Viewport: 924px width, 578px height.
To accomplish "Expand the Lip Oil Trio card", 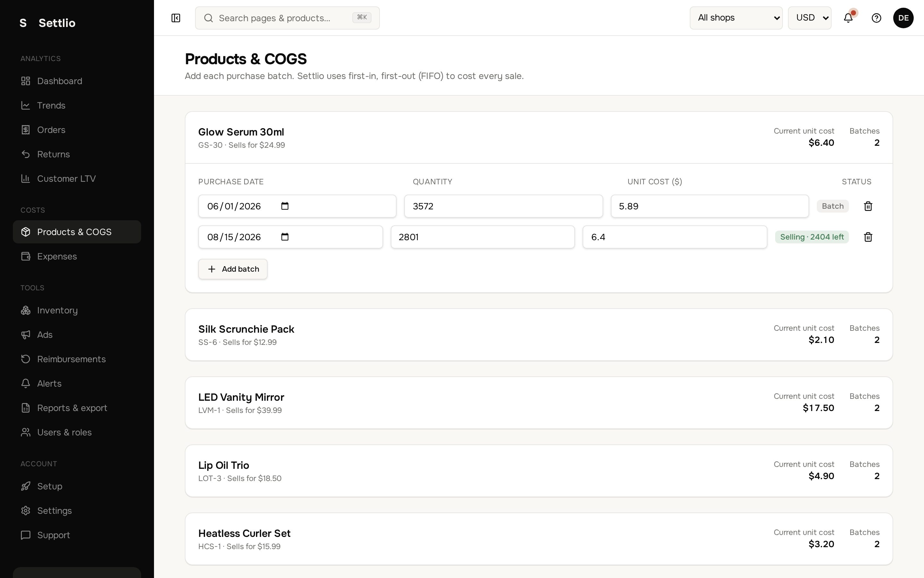I will point(539,471).
